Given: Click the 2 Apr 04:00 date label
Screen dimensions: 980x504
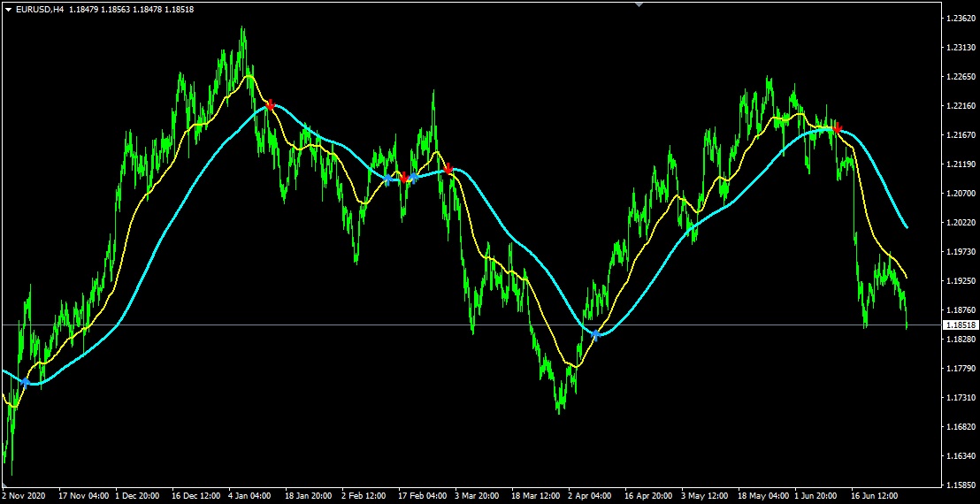Looking at the screenshot, I should click(x=591, y=496).
